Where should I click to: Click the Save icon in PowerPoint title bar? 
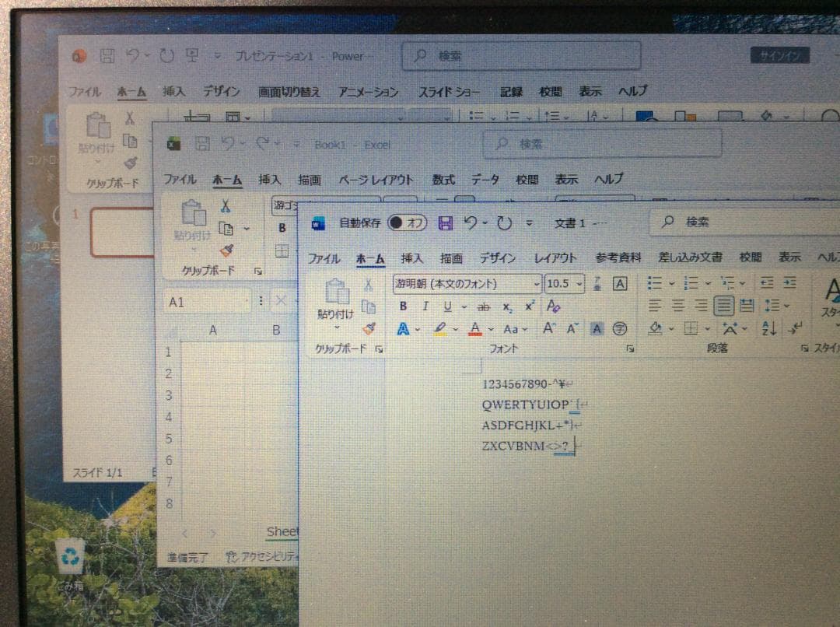[x=107, y=56]
